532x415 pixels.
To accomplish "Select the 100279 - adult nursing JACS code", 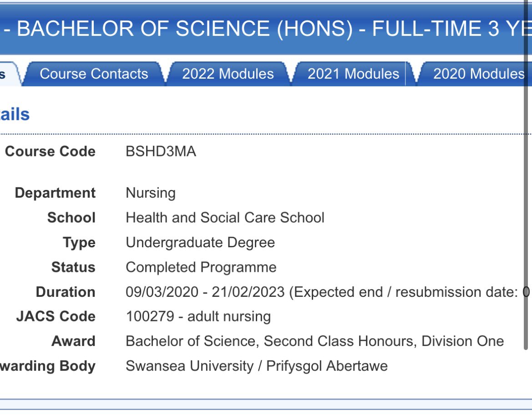I will pos(198,317).
